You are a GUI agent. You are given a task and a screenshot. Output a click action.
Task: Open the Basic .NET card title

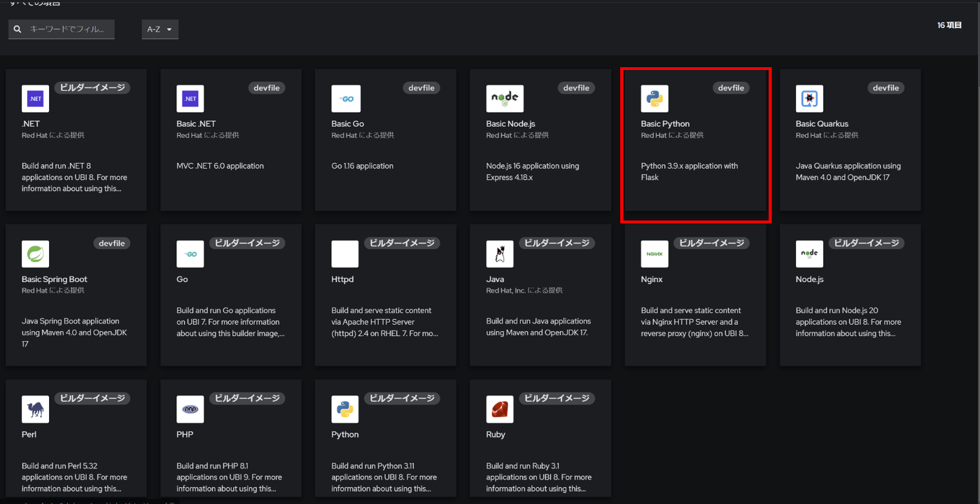[196, 124]
